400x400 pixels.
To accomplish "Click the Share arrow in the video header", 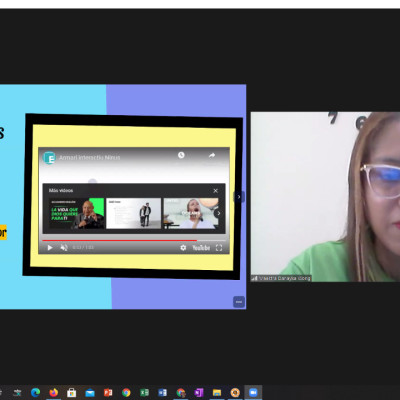I will [x=212, y=155].
